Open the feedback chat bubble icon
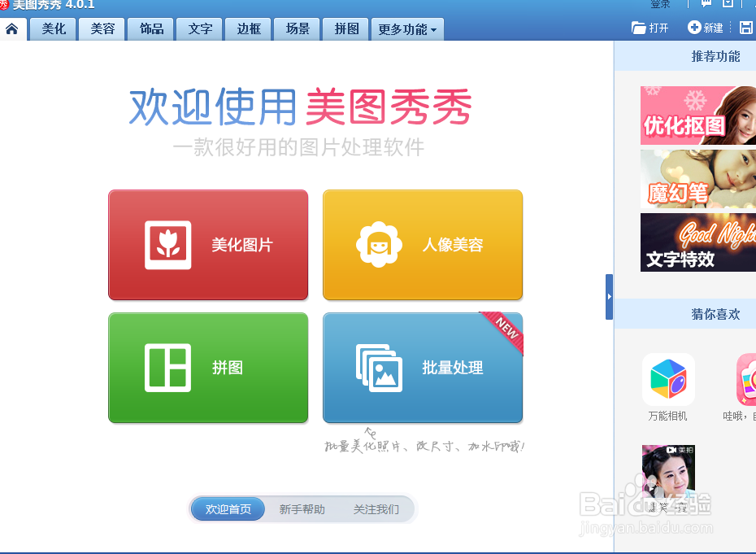 706,4
